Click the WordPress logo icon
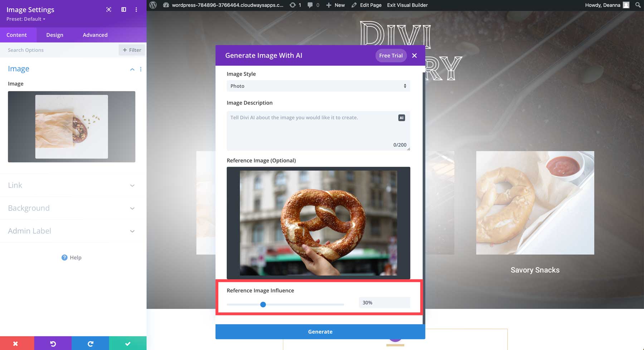Screen dimensions: 644x350 tap(153, 5)
